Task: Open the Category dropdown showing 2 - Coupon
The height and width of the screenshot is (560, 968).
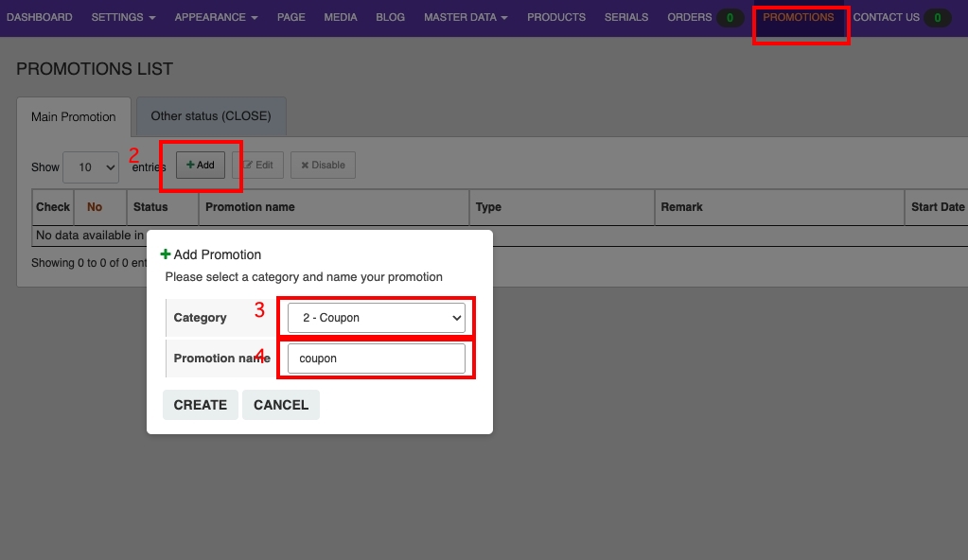Action: tap(376, 318)
